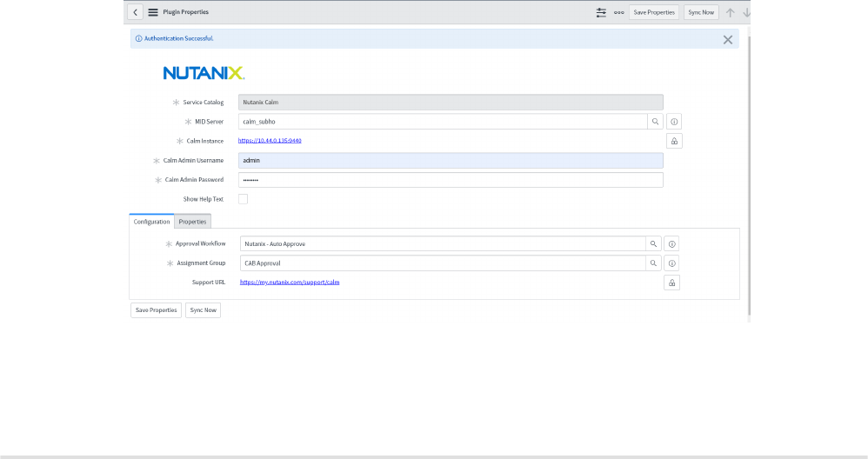This screenshot has width=868, height=459.
Task: Click the info icon in authentication banner
Action: coord(139,39)
